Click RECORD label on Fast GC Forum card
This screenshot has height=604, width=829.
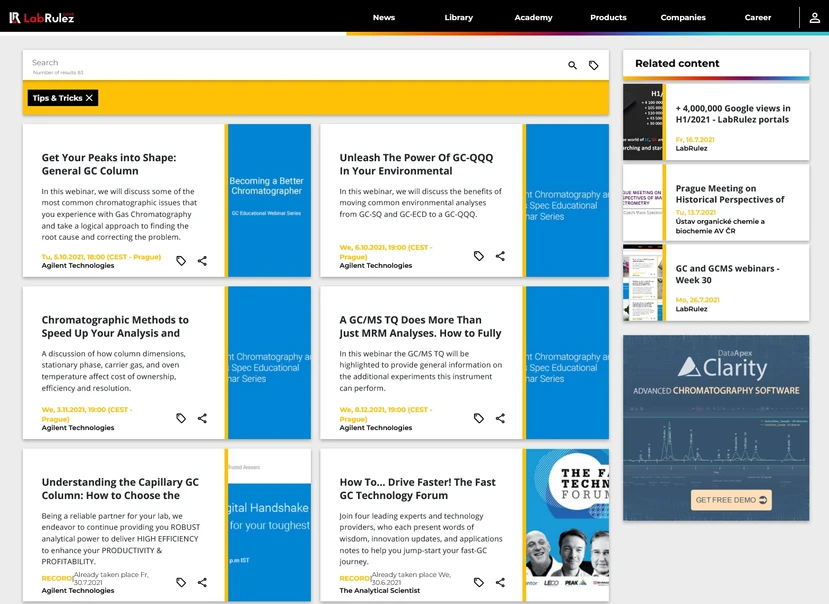click(355, 578)
